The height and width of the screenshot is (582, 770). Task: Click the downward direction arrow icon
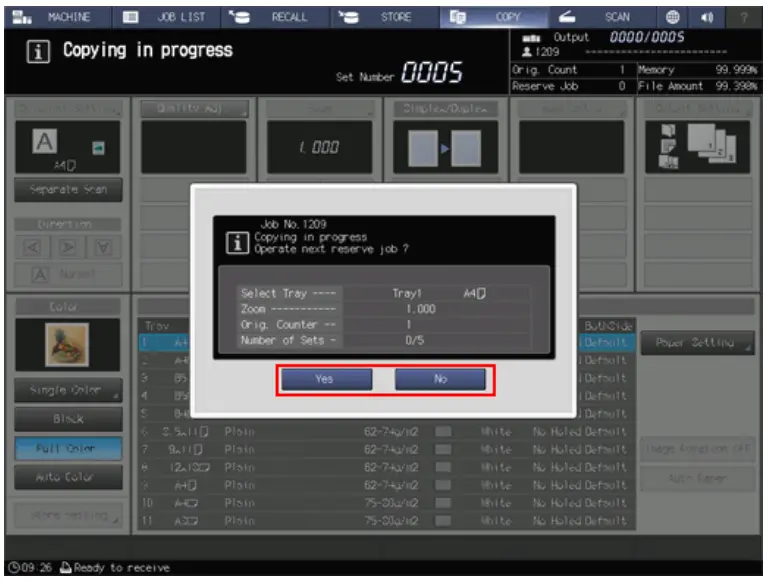tap(103, 247)
